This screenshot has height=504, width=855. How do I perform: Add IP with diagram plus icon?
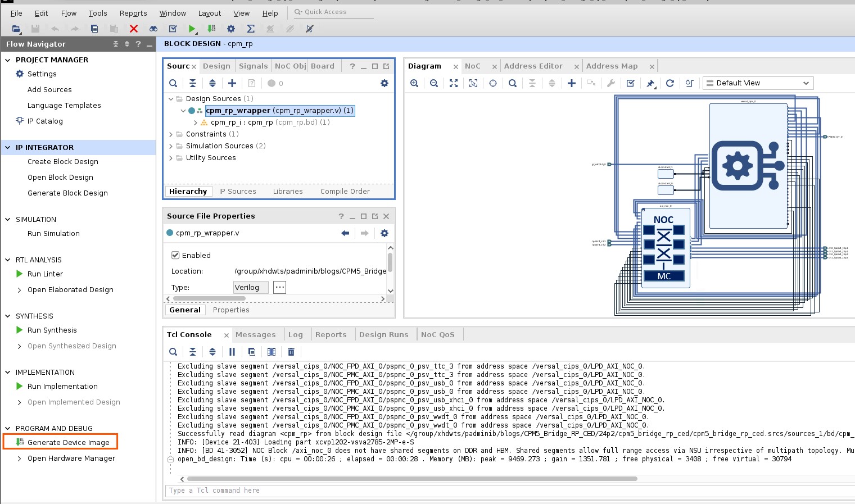(x=571, y=83)
